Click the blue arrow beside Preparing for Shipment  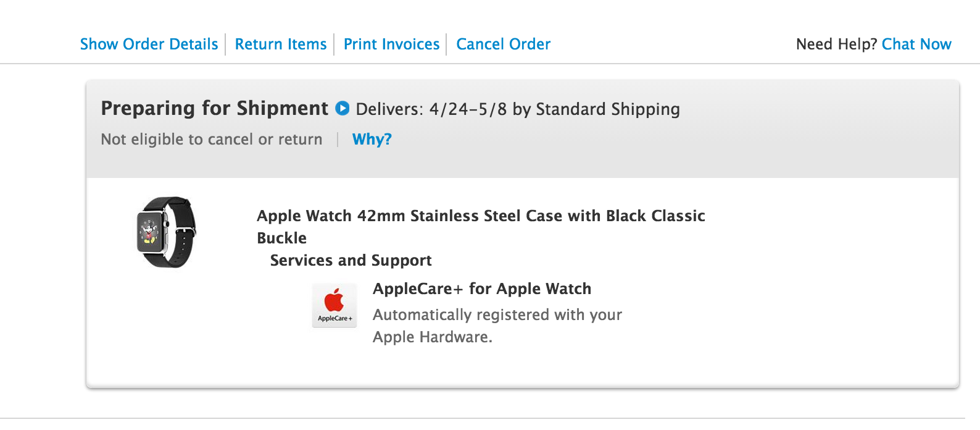(342, 109)
